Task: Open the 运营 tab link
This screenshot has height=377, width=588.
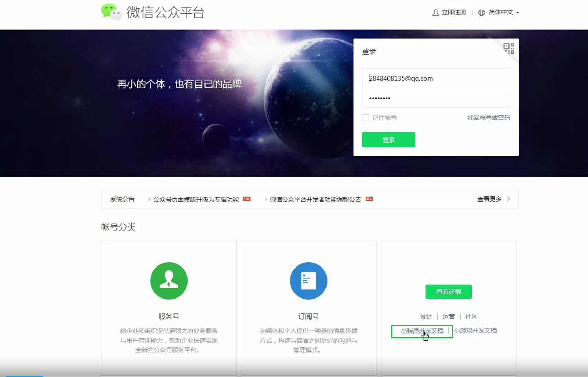Action: (448, 316)
